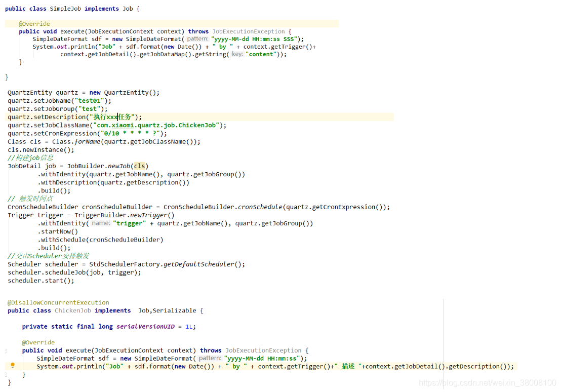Click the "content" key string
Image resolution: width=561 pixels, height=392 pixels.
pyautogui.click(x=261, y=54)
